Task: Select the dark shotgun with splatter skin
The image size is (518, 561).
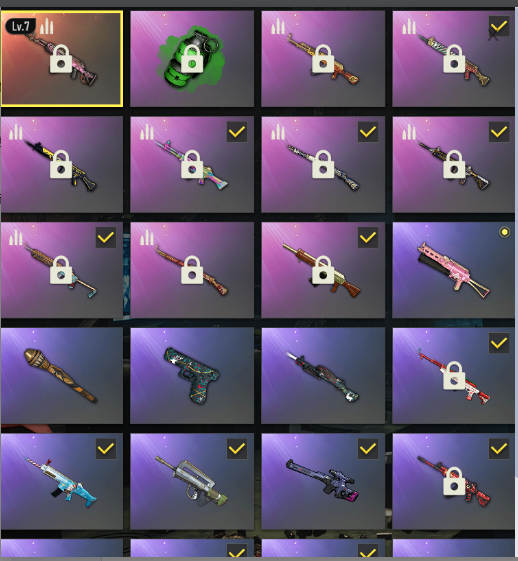Action: point(323,376)
